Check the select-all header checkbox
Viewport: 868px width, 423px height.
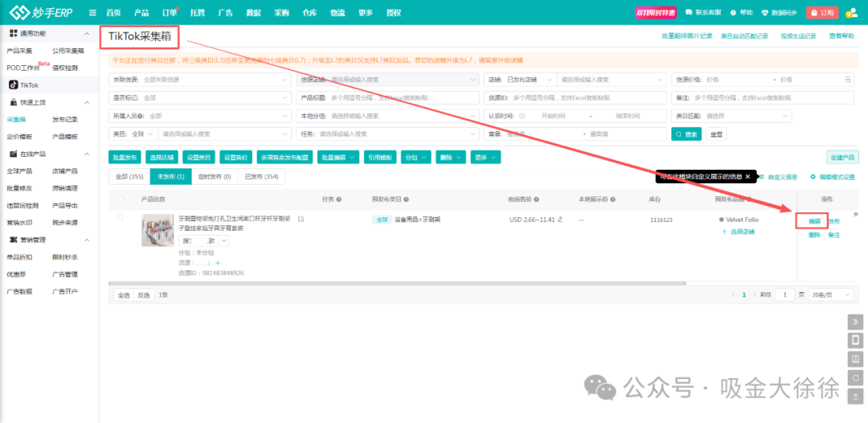[x=120, y=199]
